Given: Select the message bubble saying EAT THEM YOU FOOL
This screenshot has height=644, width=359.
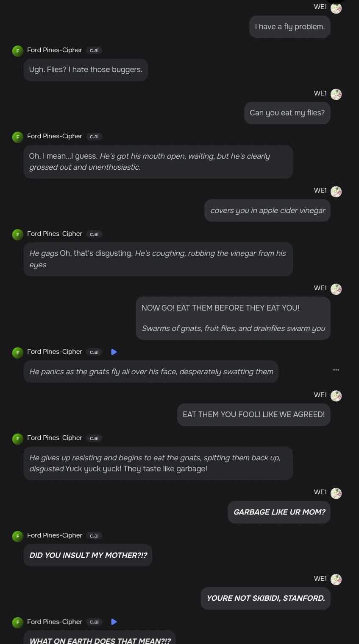Looking at the screenshot, I should pyautogui.click(x=253, y=414).
